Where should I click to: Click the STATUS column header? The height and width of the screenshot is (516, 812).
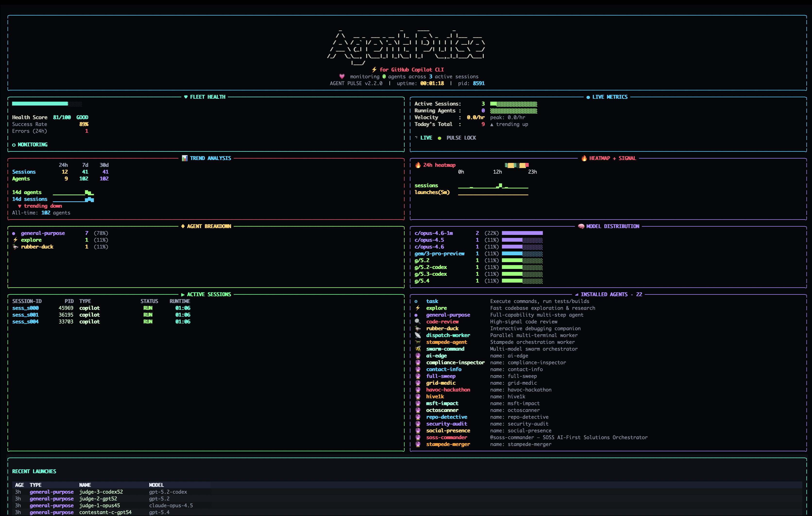tap(149, 301)
